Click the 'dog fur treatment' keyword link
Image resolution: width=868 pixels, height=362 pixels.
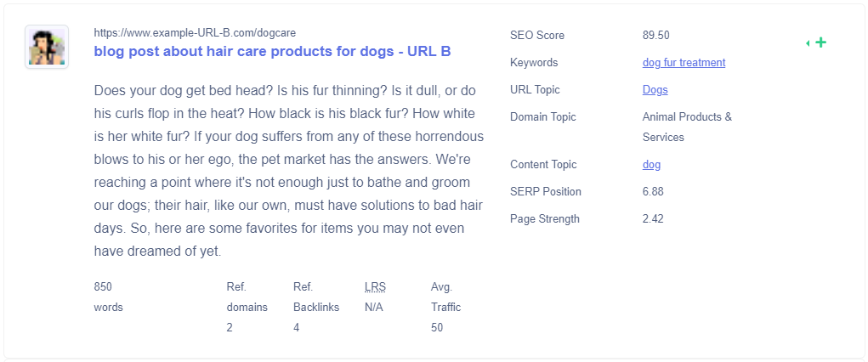[x=684, y=63]
